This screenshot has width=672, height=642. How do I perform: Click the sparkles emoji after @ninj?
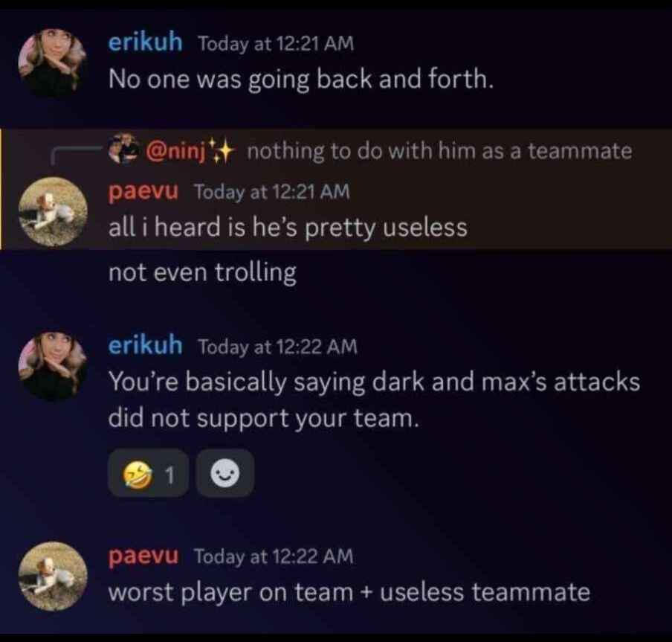[222, 150]
